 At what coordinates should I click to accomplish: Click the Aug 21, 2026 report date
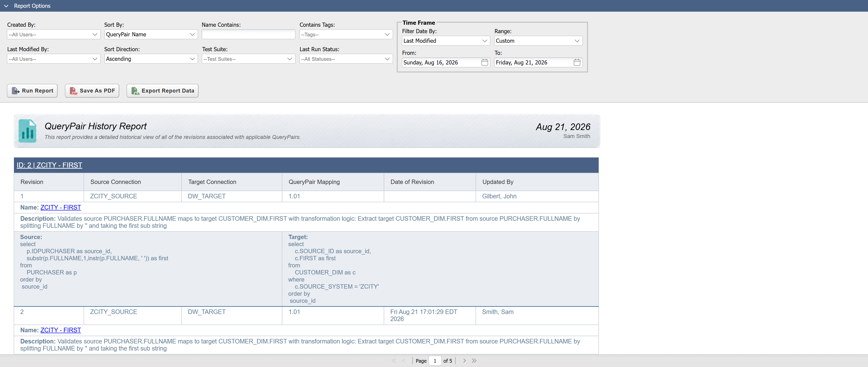(x=563, y=127)
